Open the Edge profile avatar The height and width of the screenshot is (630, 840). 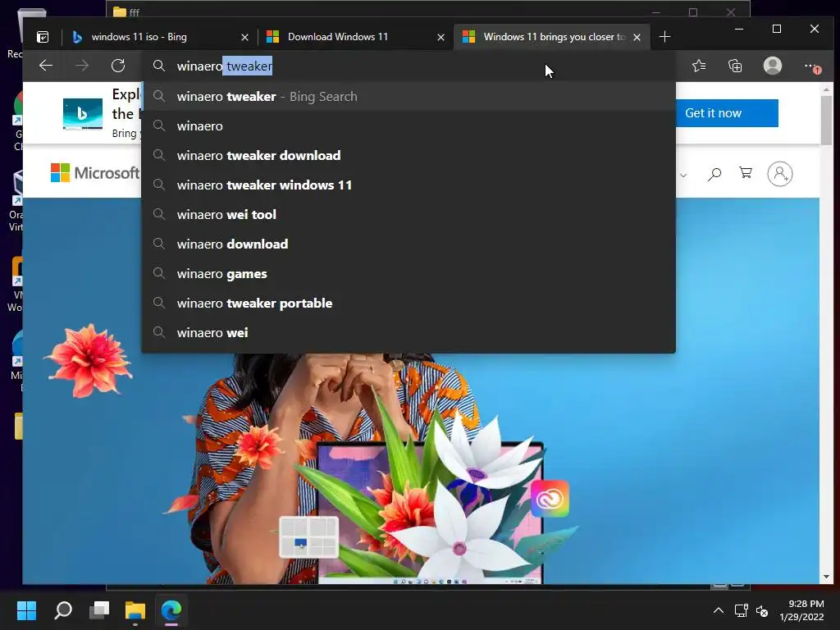772,66
